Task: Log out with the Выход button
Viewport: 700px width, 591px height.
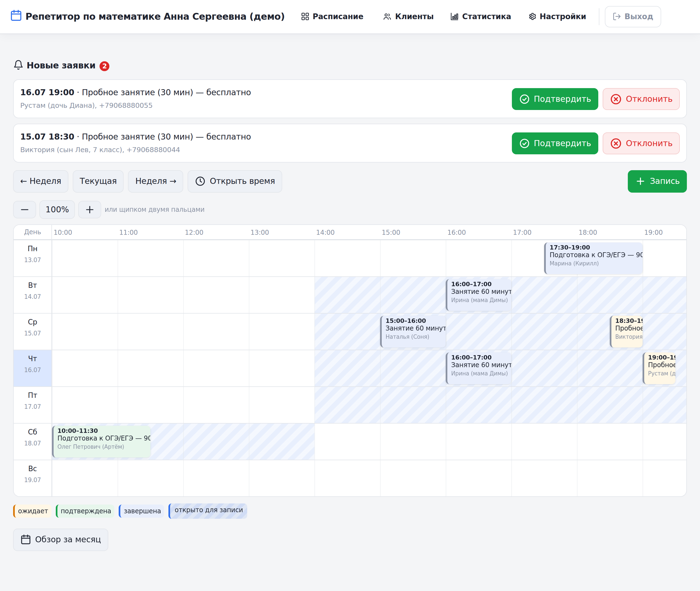Action: point(633,16)
